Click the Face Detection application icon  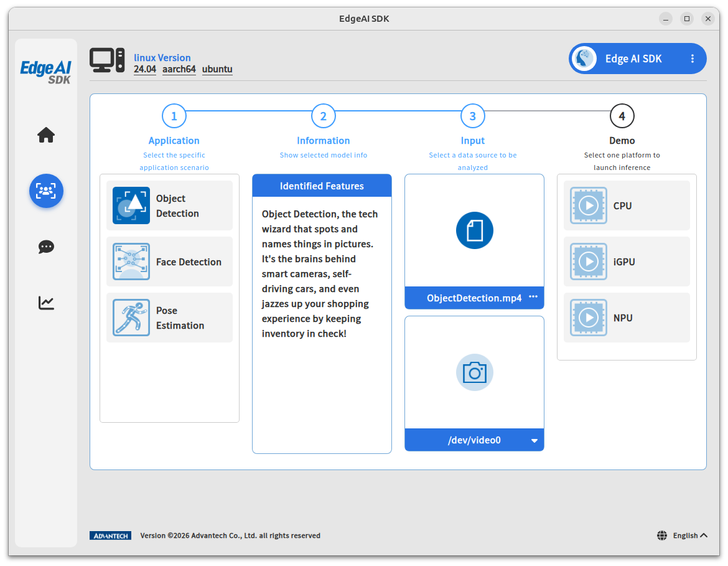click(x=131, y=262)
